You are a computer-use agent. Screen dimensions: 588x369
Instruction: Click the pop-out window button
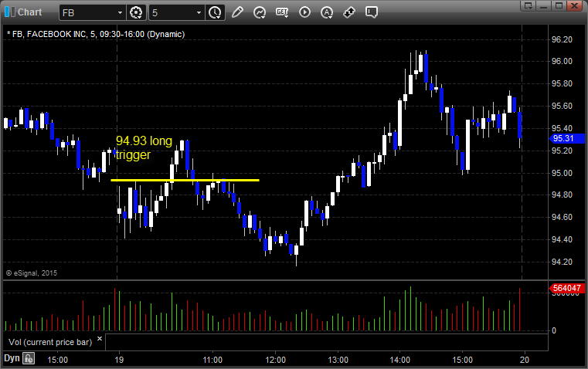tap(529, 6)
